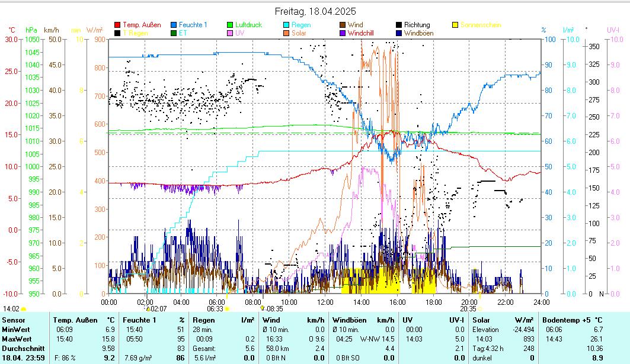
Task: Select the green Luftdruck legend swatch
Action: tap(231, 25)
